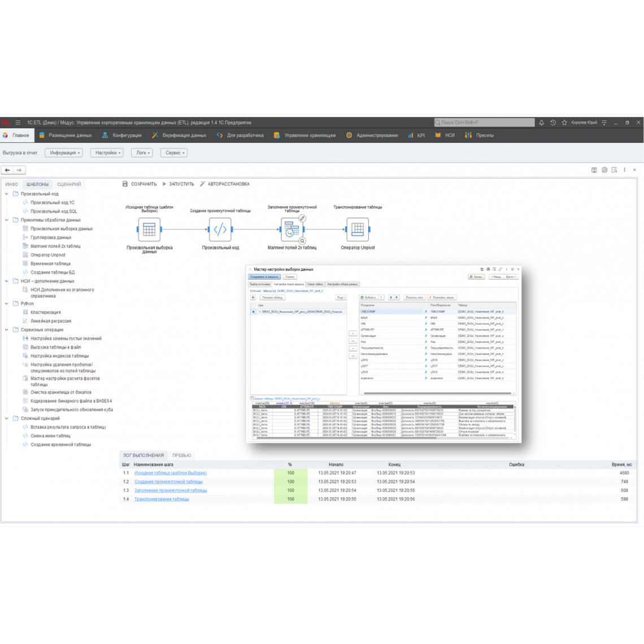Open the Логи dropdown
This screenshot has width=644, height=644.
[x=142, y=153]
